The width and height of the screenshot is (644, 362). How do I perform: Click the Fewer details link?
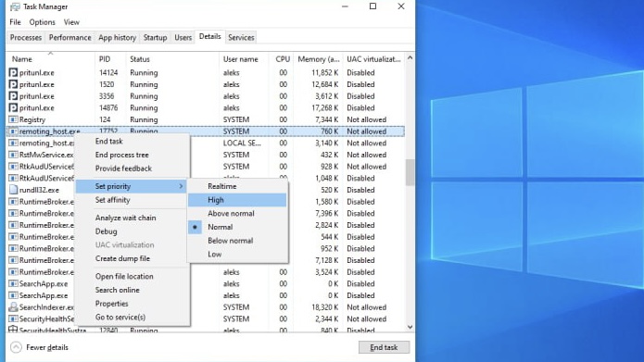click(47, 347)
